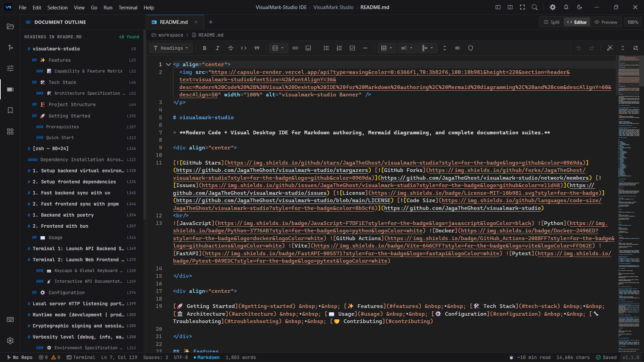The image size is (644, 362).
Task: Open the diagram insert dropdown
Action: point(427,48)
